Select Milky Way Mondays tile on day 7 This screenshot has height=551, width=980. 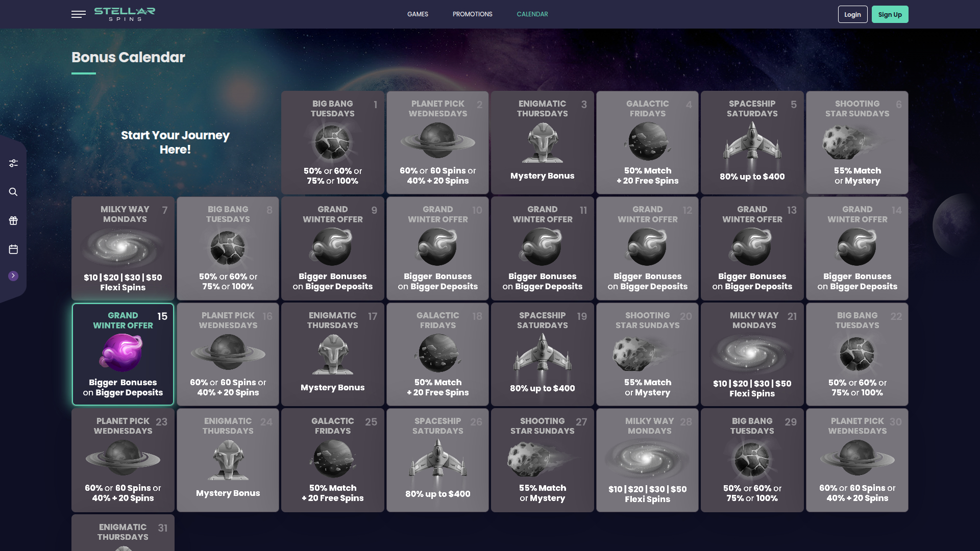point(123,248)
